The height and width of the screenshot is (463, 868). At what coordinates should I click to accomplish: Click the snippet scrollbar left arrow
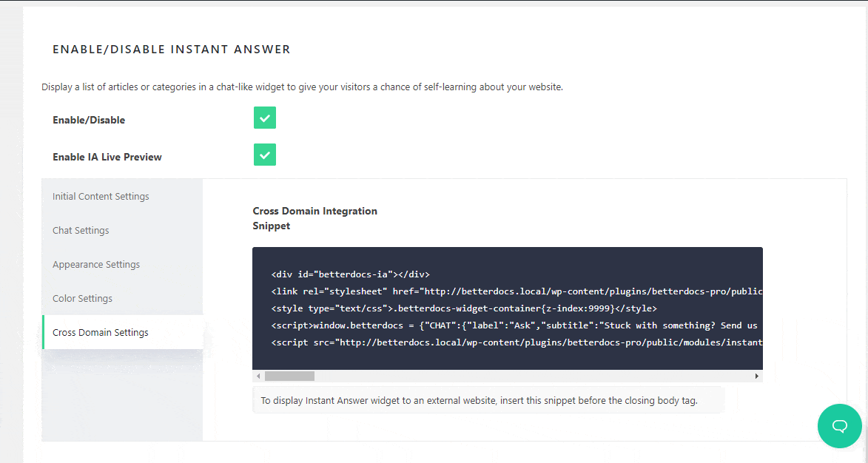258,376
